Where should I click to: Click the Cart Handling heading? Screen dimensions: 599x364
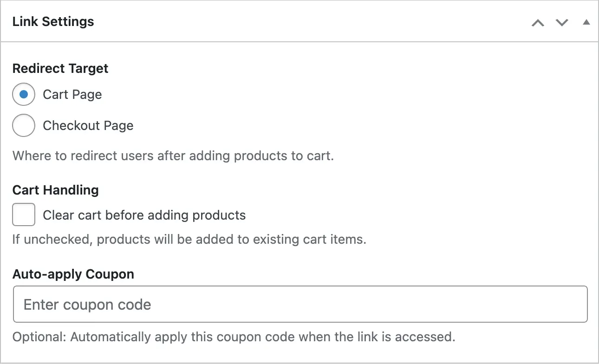[55, 190]
